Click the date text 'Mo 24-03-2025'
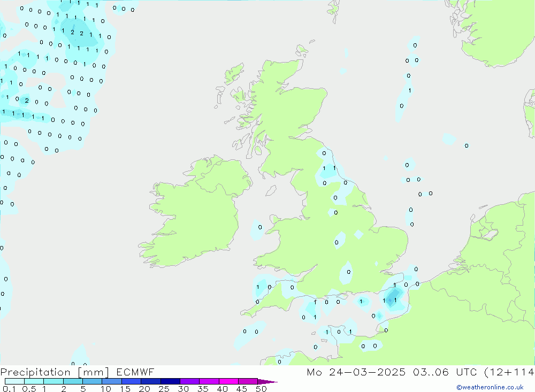 click(x=356, y=372)
